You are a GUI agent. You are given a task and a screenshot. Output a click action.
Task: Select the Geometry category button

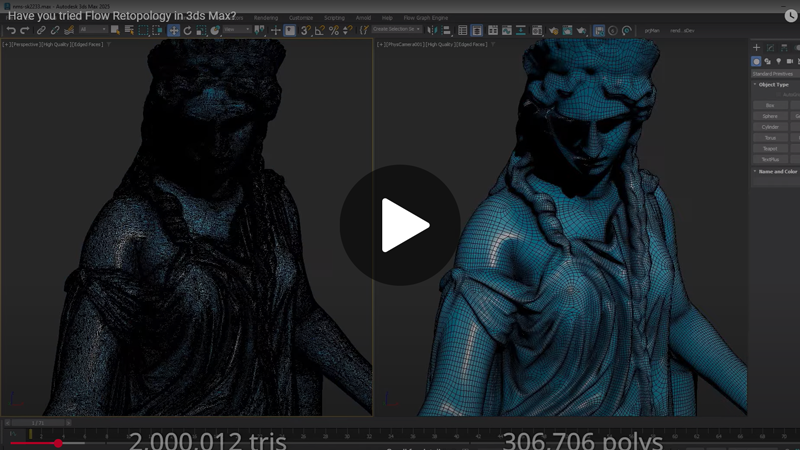756,61
